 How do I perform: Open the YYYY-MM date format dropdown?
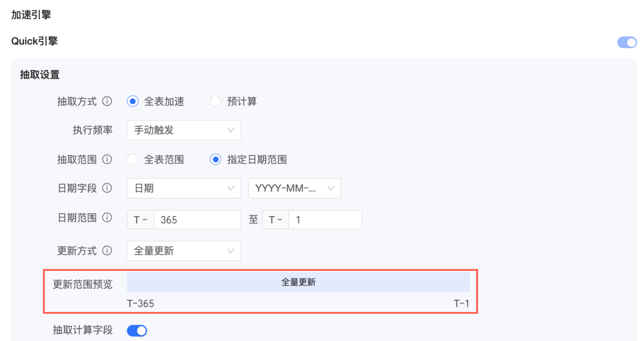coord(294,188)
